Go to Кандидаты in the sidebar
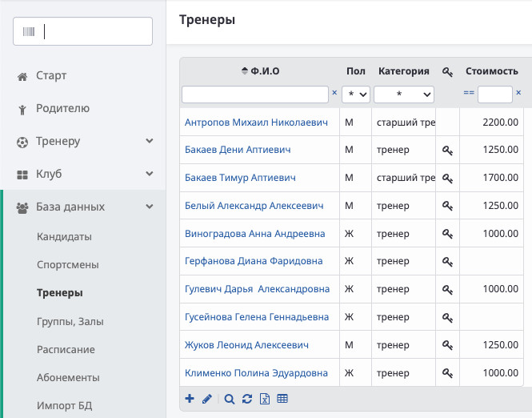Screen dimensions: 532x418 point(64,237)
